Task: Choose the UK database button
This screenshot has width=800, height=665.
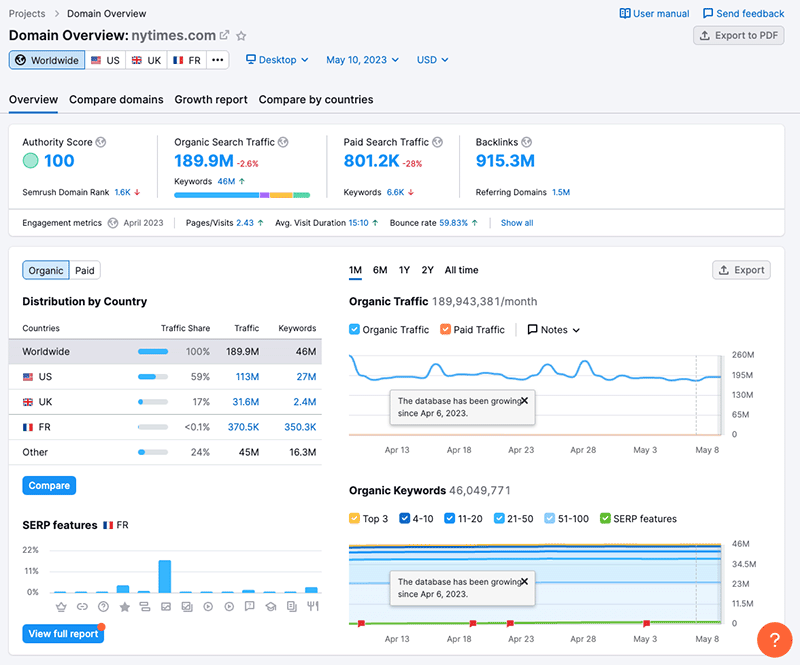Action: [146, 60]
